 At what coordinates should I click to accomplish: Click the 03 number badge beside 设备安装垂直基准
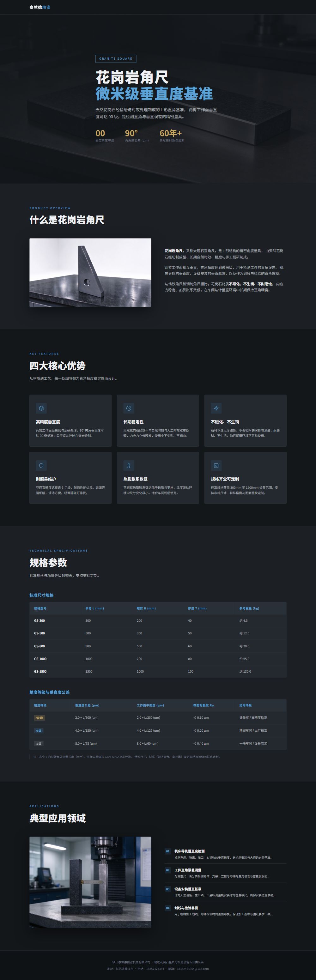168,889
